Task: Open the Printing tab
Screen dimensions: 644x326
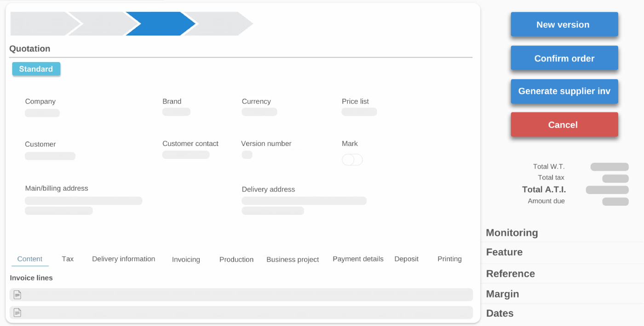Action: coord(449,259)
